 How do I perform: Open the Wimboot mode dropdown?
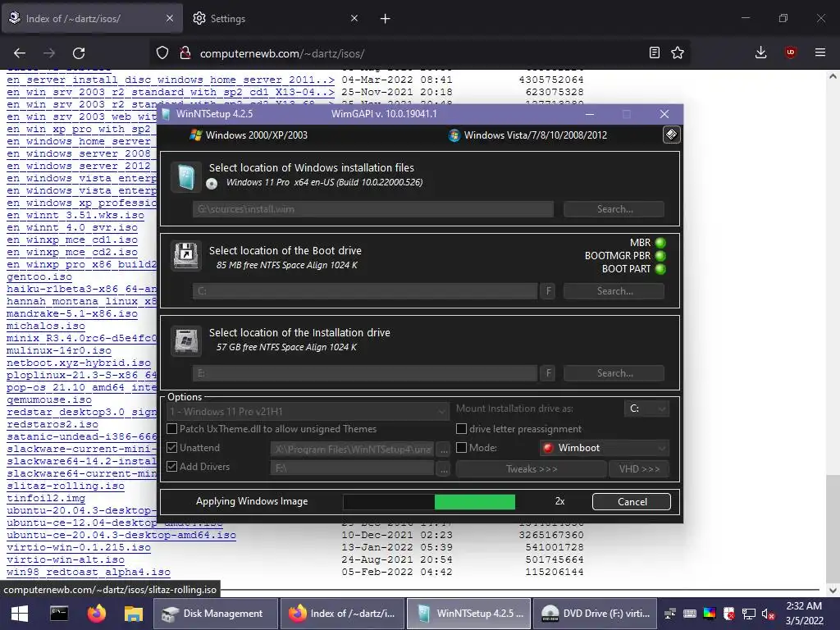pyautogui.click(x=605, y=448)
